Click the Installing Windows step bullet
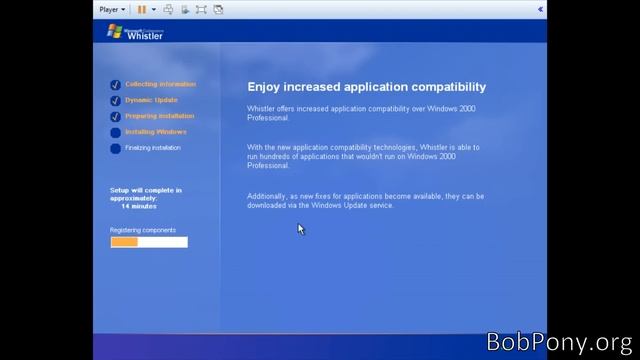This screenshot has width=640, height=360. coord(116,133)
